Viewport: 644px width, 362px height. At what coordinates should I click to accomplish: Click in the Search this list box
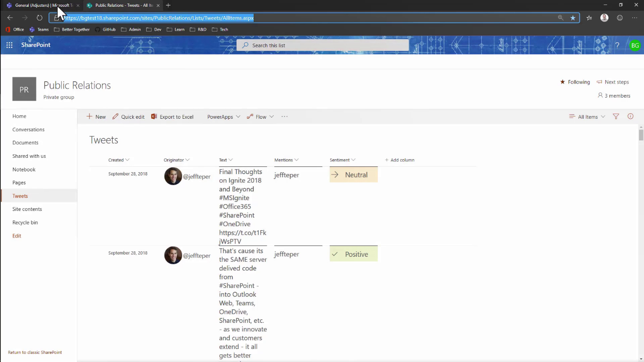point(322,45)
